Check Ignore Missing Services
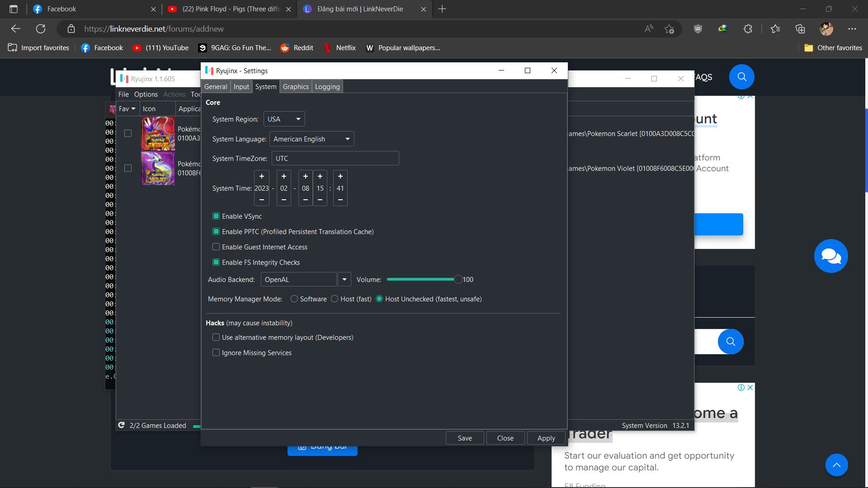 (216, 353)
